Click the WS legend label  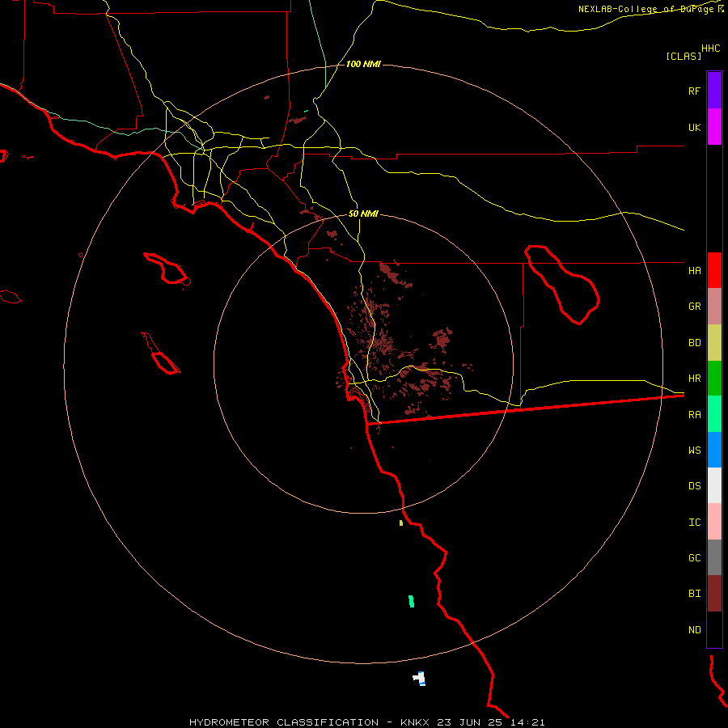pos(694,450)
